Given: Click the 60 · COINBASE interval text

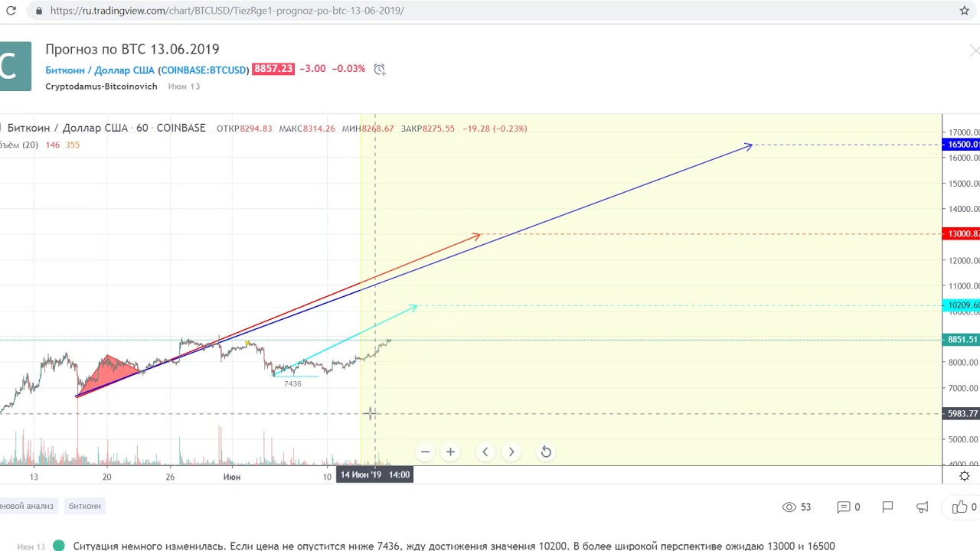Looking at the screenshot, I should (171, 128).
